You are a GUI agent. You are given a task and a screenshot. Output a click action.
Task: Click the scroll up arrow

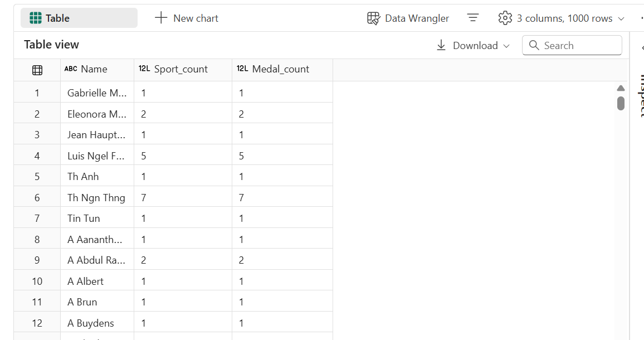tap(621, 88)
